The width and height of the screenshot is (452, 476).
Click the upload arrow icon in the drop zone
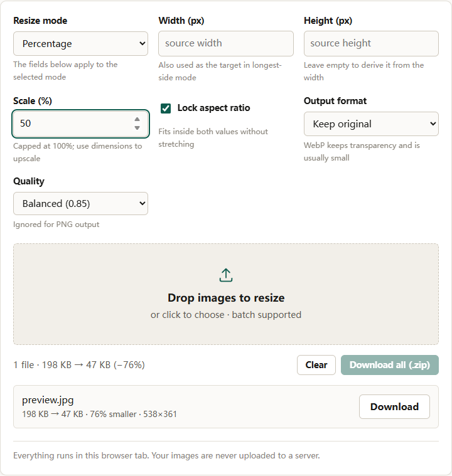point(226,275)
